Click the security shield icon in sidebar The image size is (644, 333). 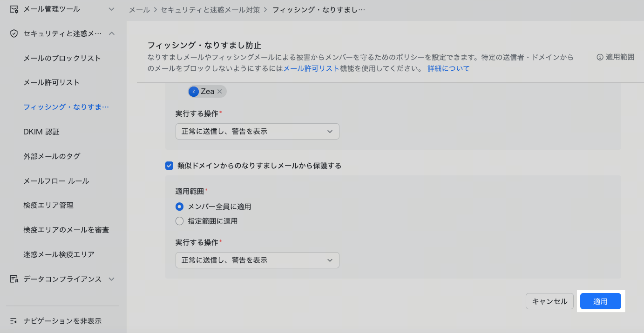coord(14,33)
